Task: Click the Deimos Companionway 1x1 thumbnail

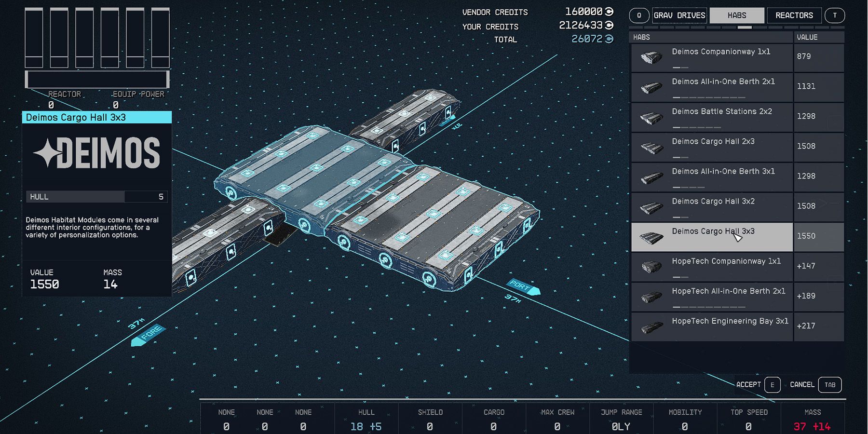Action: point(652,56)
